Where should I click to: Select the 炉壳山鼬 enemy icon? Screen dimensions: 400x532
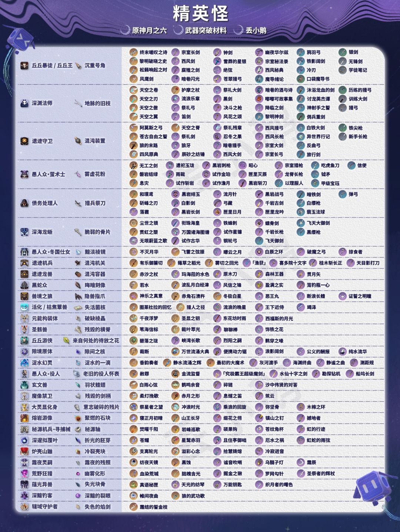(x=24, y=452)
